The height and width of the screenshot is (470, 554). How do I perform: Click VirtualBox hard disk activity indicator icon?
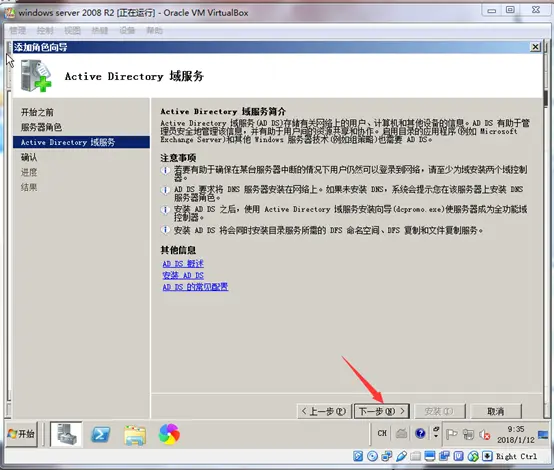[358, 456]
